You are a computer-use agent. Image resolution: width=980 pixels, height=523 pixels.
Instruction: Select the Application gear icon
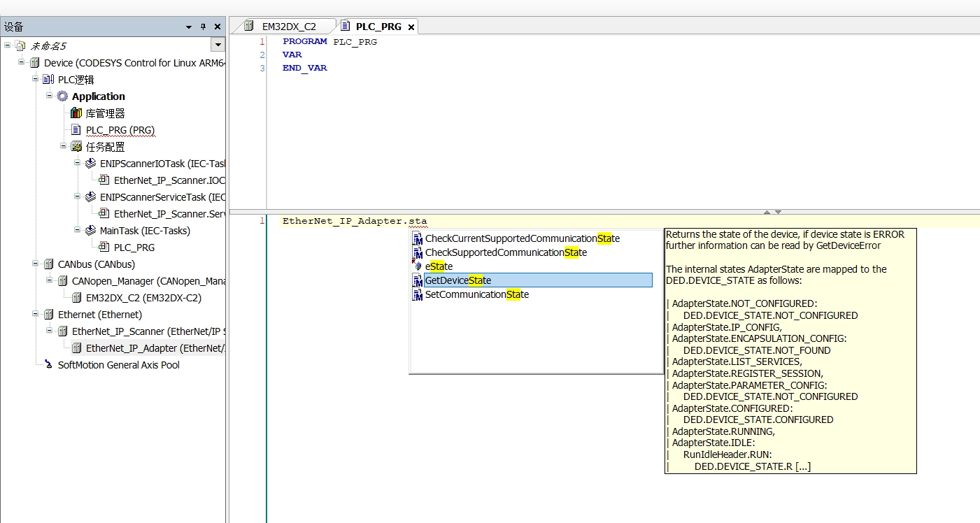tap(62, 96)
